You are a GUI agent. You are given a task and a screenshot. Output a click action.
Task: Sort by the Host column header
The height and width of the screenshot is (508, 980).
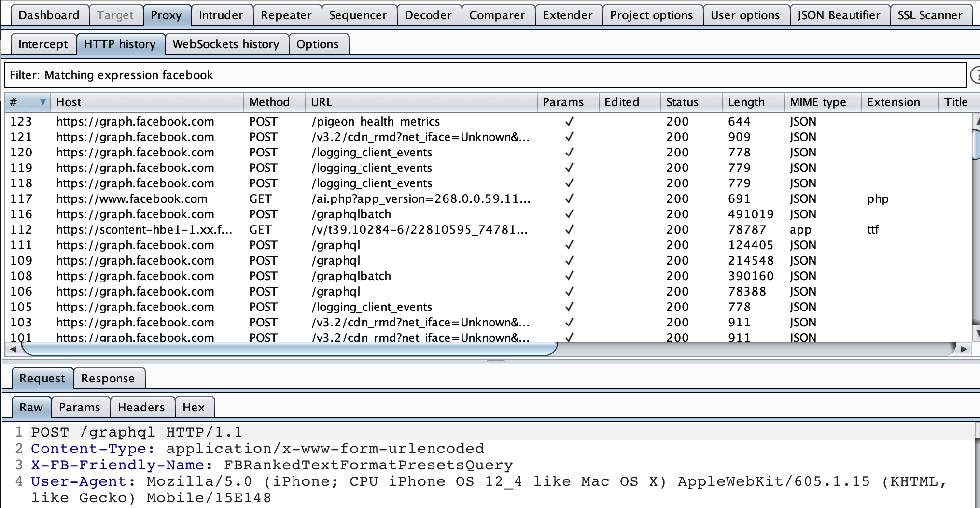pos(147,102)
